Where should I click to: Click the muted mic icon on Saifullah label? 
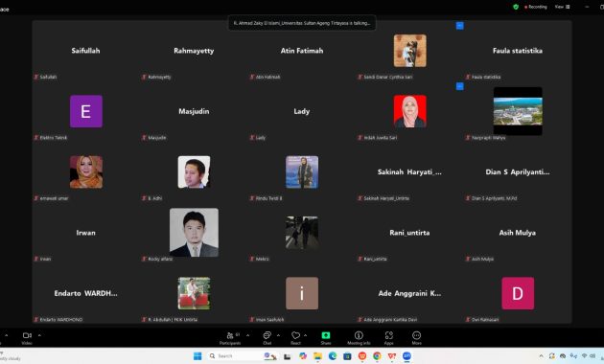click(x=36, y=77)
